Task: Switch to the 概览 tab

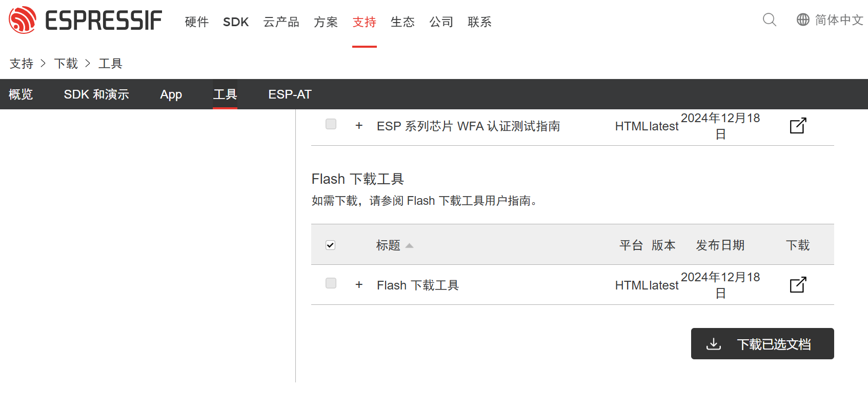Action: coord(21,94)
